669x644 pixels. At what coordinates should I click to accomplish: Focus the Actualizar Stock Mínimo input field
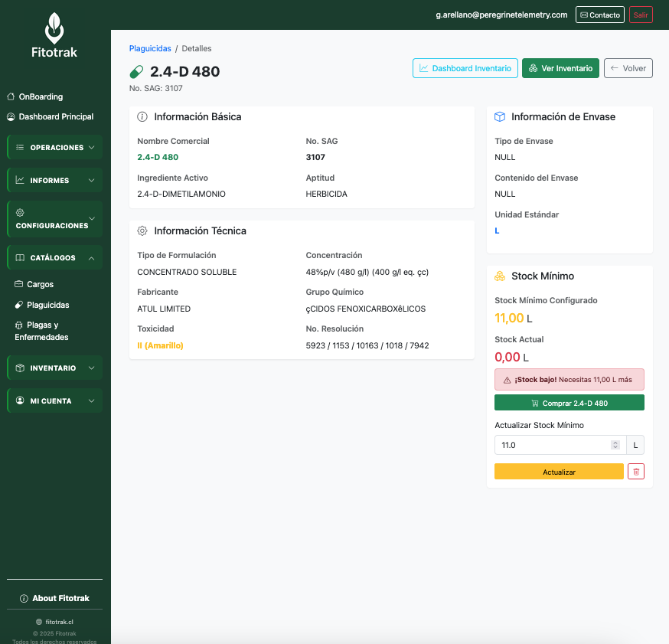551,445
